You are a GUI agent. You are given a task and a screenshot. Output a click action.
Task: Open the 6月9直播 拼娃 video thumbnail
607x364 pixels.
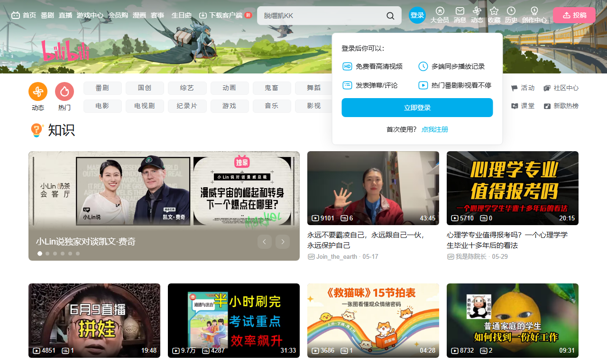click(x=94, y=320)
